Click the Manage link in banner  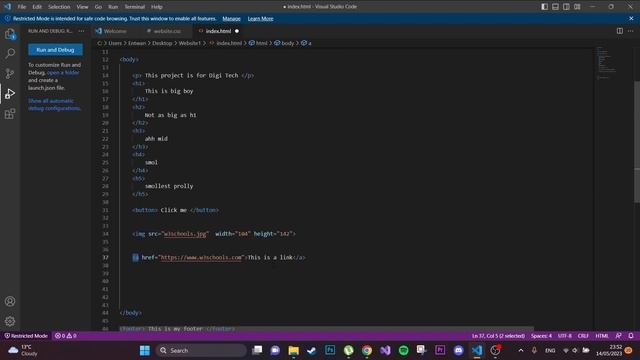point(231,19)
